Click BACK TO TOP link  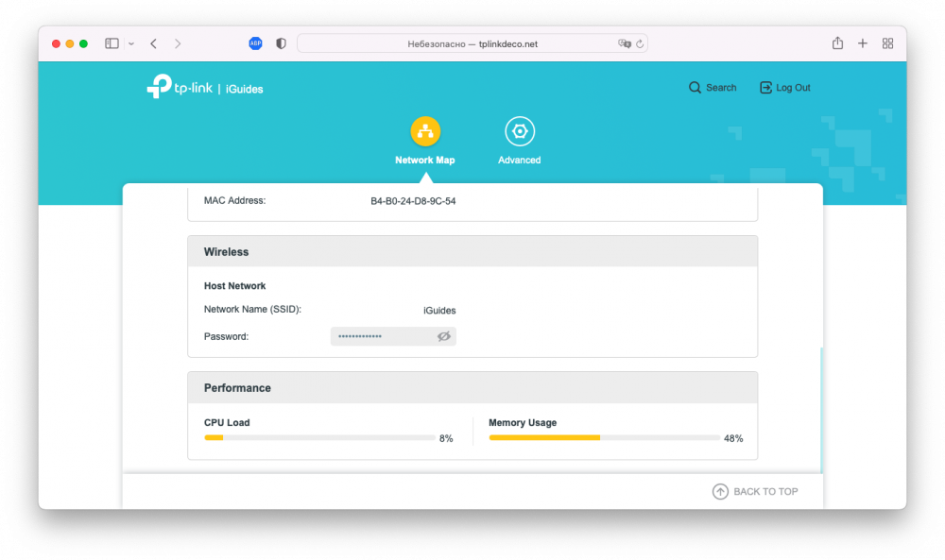point(755,491)
